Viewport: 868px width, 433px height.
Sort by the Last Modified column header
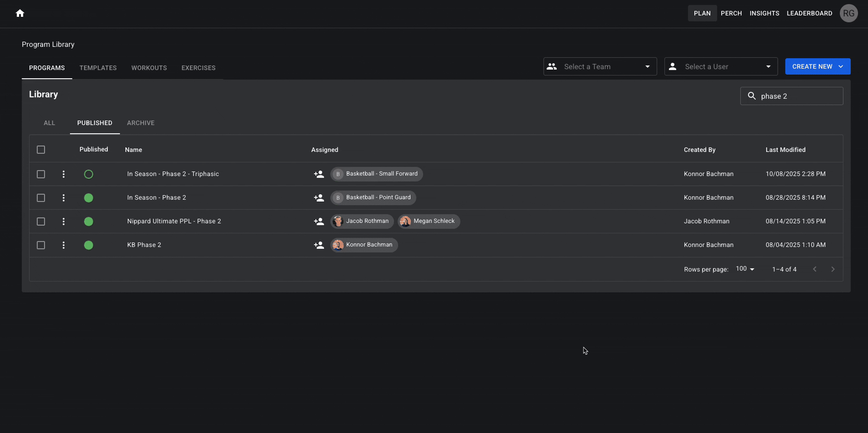(x=785, y=150)
